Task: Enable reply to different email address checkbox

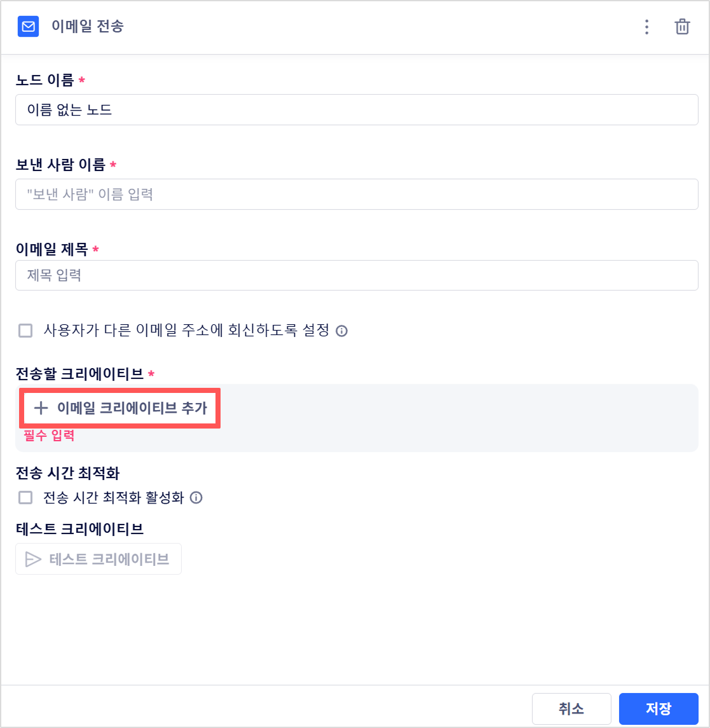Action: tap(25, 331)
